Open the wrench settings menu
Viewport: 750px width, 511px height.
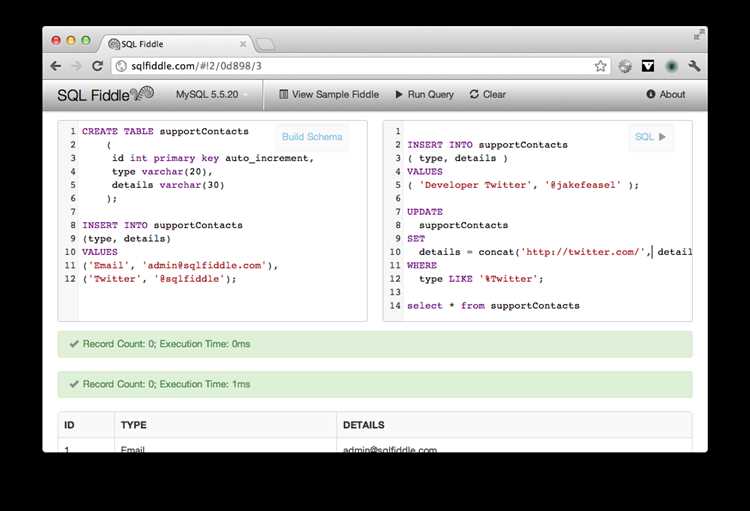click(x=695, y=66)
